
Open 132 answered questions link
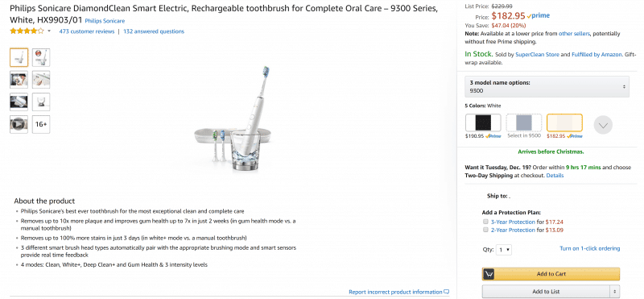click(154, 31)
